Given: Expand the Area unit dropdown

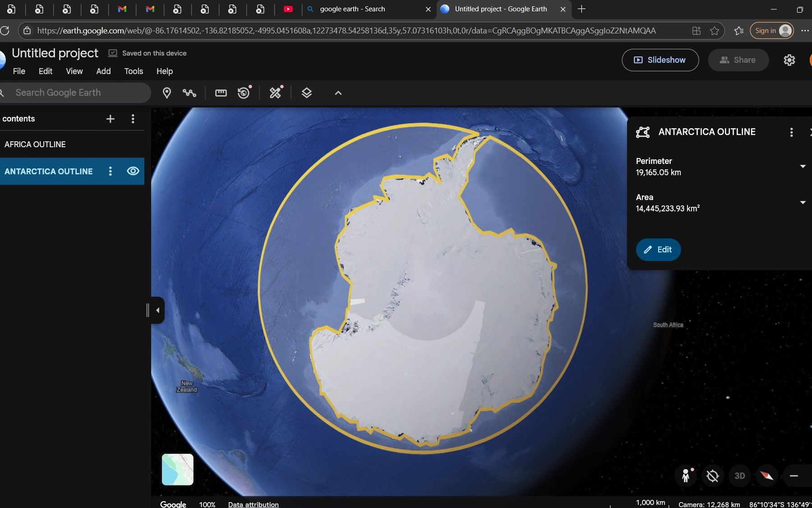Looking at the screenshot, I should tap(803, 203).
